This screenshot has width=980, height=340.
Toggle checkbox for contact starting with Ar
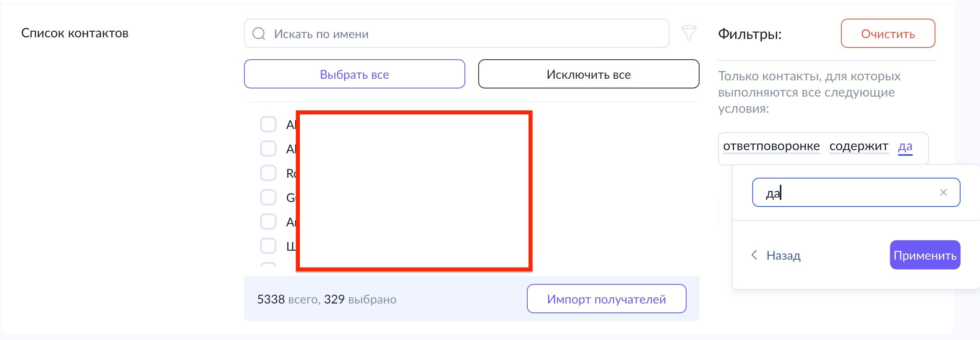(x=268, y=222)
